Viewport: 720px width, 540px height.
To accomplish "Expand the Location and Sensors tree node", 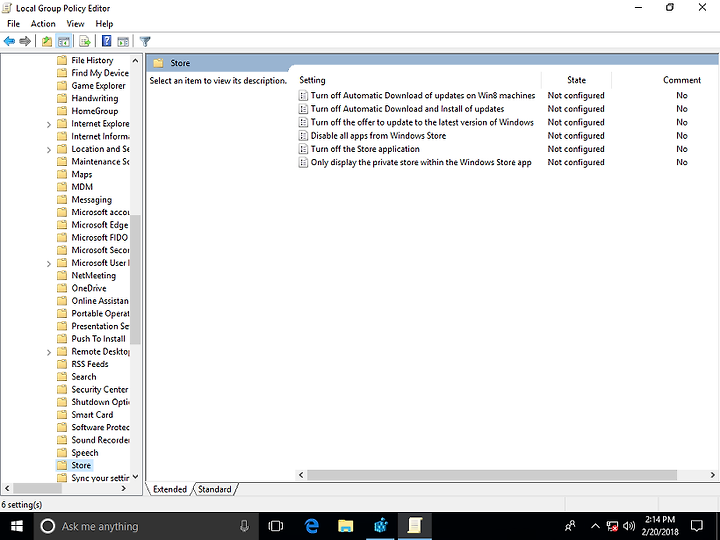I will click(x=49, y=149).
